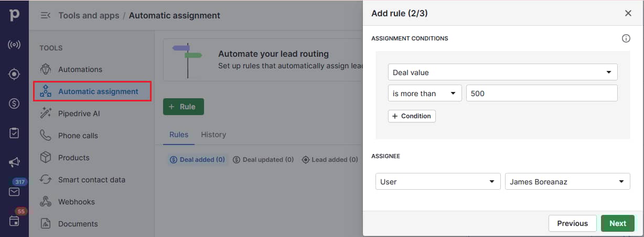644x237 pixels.
Task: Open the 'is more than' operator dropdown
Action: [x=425, y=93]
